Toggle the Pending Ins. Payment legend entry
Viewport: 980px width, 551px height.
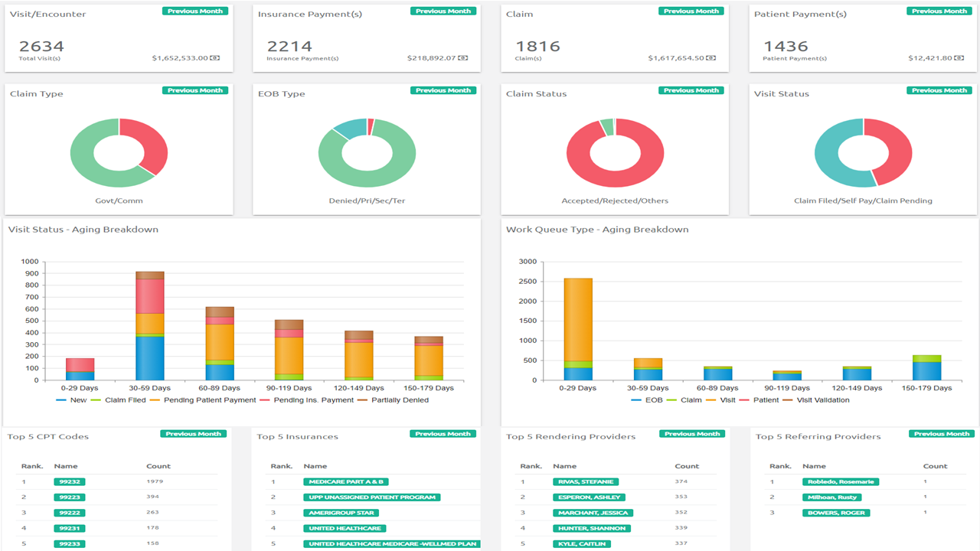coord(313,398)
